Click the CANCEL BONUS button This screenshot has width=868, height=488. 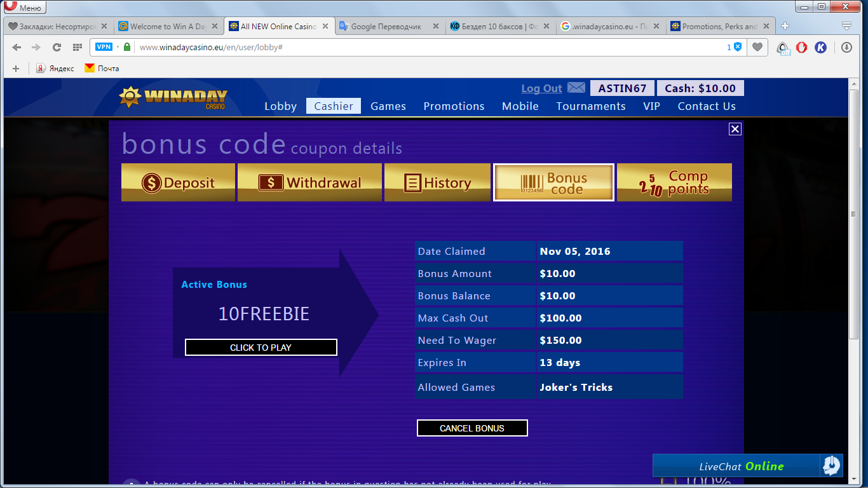click(472, 428)
